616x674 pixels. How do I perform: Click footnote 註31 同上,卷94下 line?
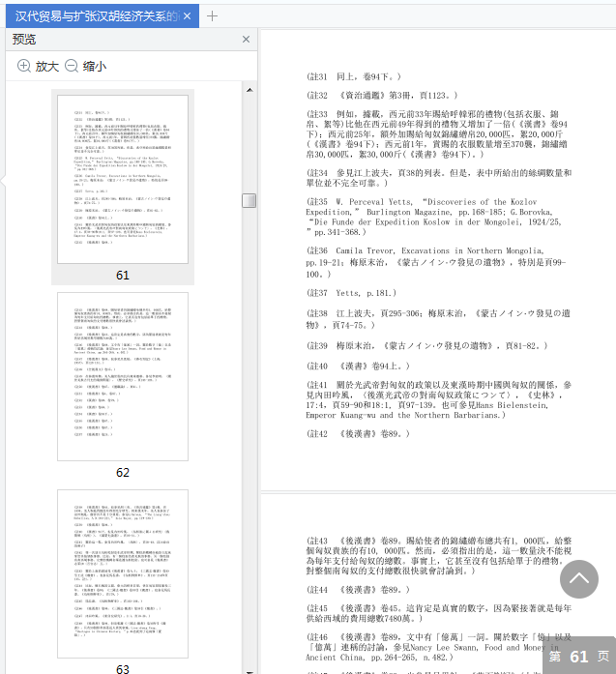[x=354, y=77]
